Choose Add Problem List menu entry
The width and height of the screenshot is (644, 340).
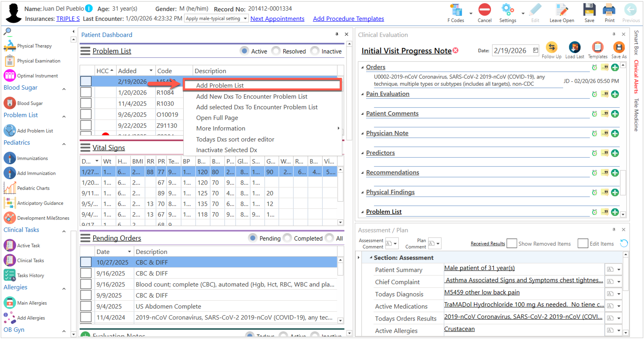pyautogui.click(x=220, y=86)
